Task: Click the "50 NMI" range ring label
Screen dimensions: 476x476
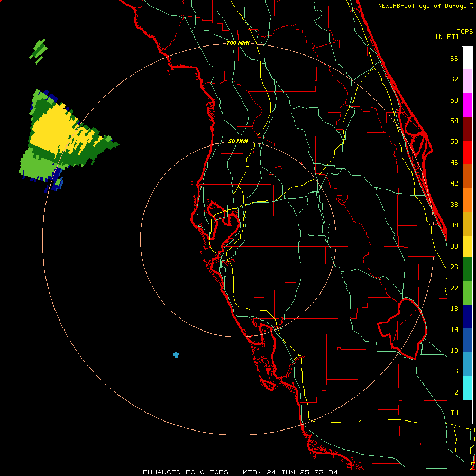Action: pos(237,141)
